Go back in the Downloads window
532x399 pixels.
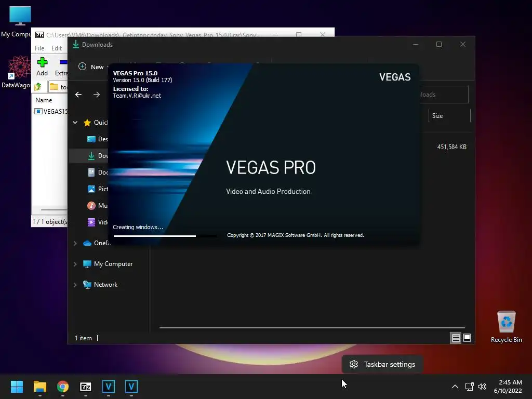[x=78, y=95]
